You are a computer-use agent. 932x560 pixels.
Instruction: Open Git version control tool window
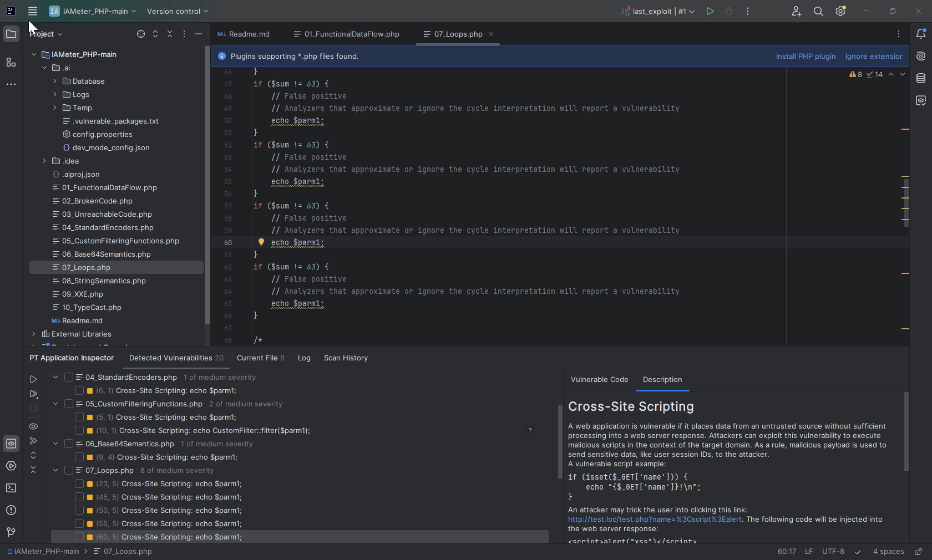click(x=11, y=532)
